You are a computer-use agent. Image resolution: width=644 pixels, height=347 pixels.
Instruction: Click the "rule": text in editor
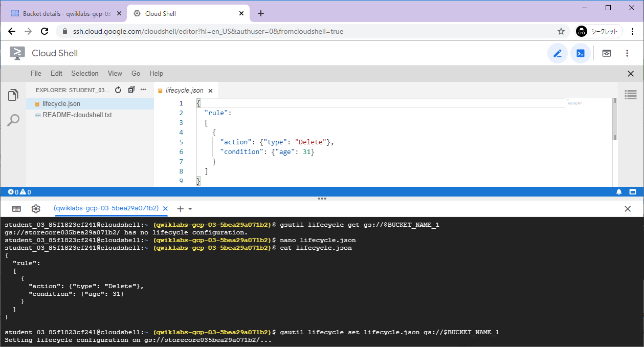(218, 113)
